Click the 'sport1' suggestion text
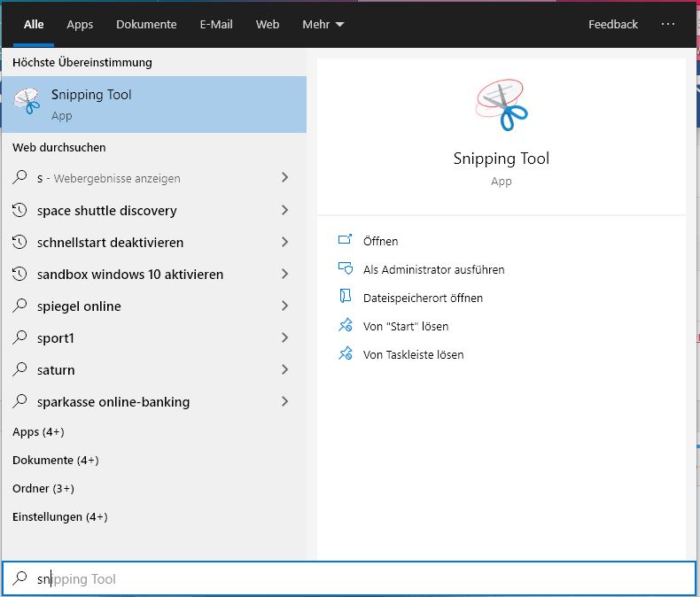The width and height of the screenshot is (700, 597). pos(55,338)
